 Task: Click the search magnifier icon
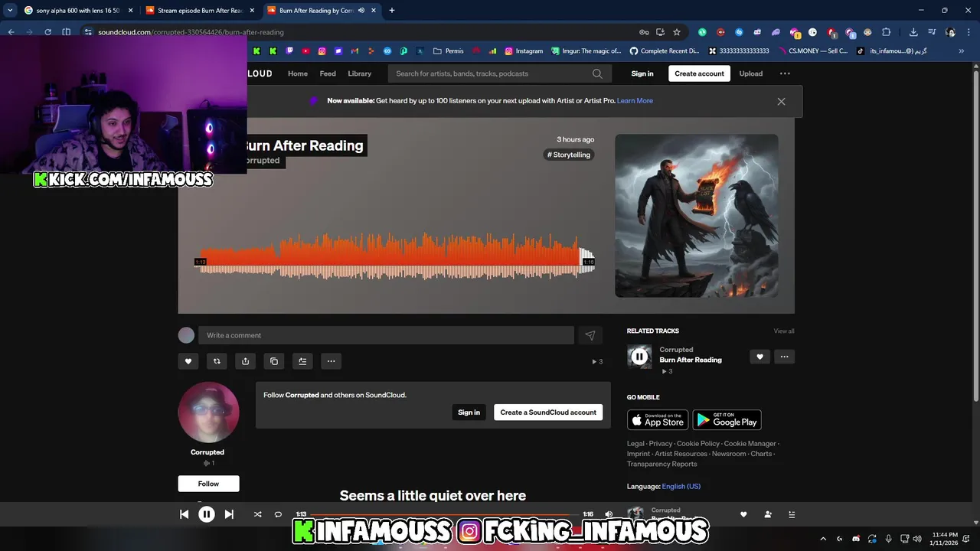(597, 73)
